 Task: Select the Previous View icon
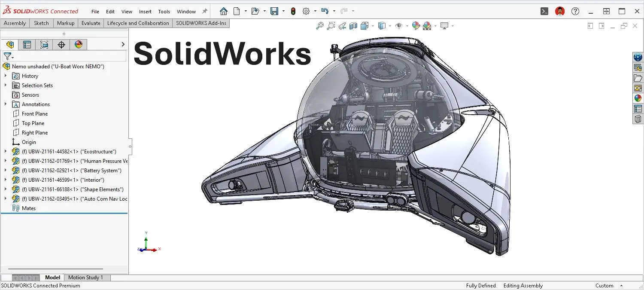click(x=342, y=26)
